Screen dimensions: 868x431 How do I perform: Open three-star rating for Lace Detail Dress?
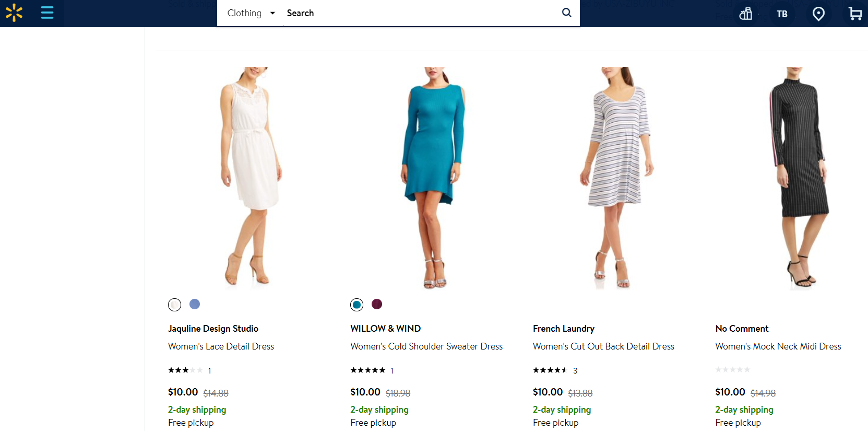189,370
